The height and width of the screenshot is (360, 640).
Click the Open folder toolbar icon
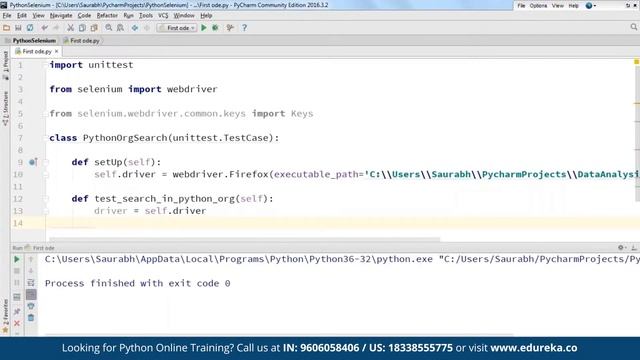(6, 28)
